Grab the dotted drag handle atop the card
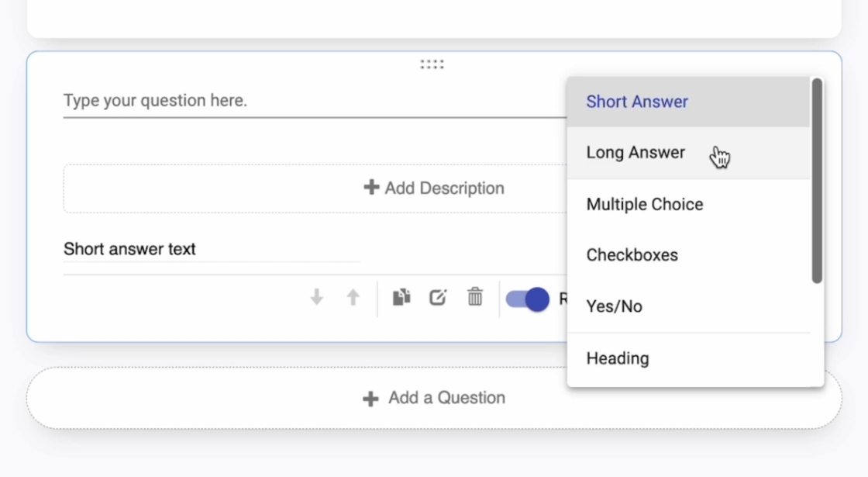Image resolution: width=868 pixels, height=477 pixels. 432,64
